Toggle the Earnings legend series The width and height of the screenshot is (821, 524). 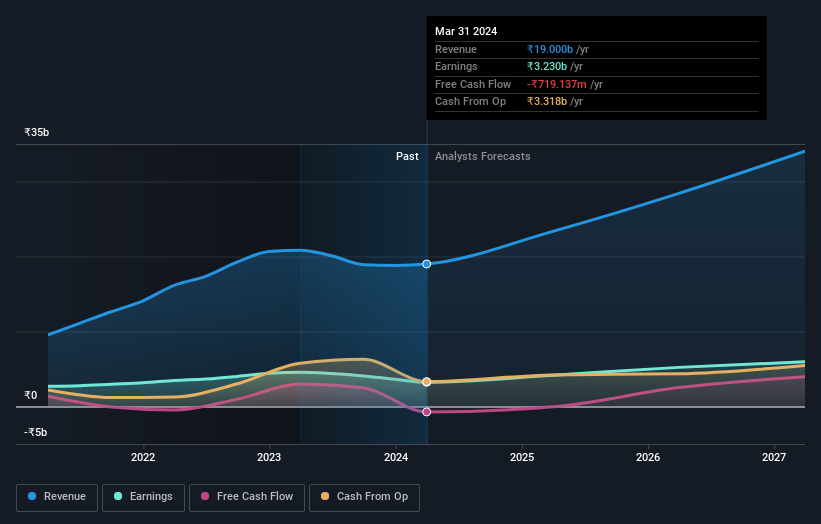coord(143,497)
